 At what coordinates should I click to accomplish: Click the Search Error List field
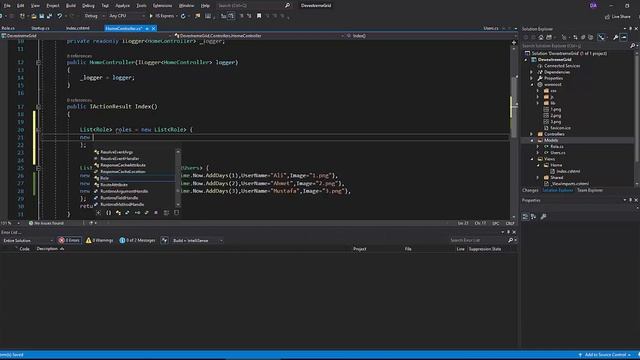478,240
